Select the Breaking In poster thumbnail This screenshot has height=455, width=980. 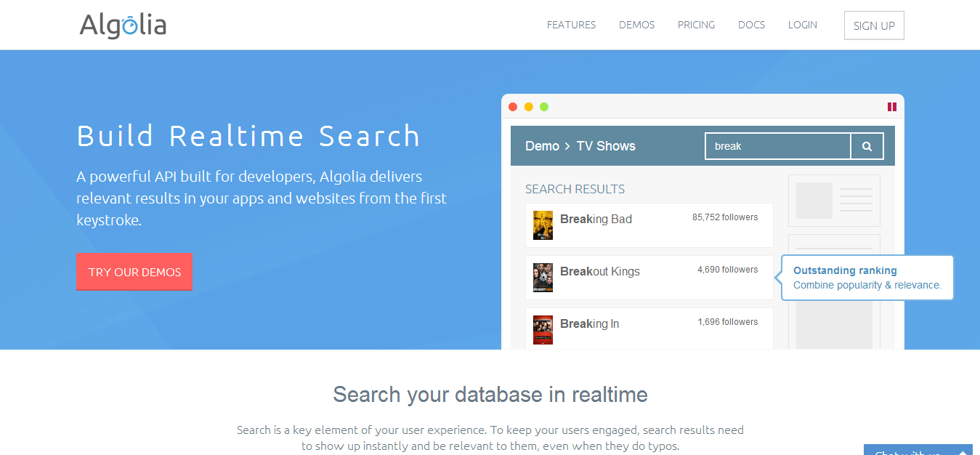543,330
